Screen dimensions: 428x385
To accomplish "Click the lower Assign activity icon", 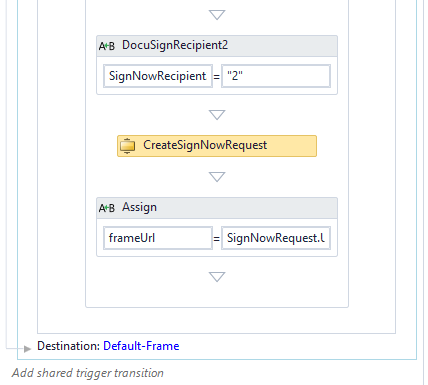I will 107,208.
